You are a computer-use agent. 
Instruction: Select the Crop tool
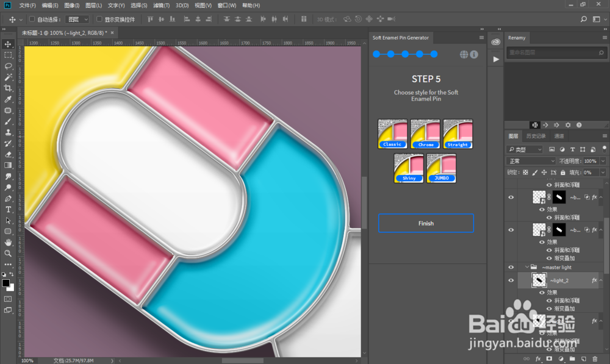tap(8, 88)
